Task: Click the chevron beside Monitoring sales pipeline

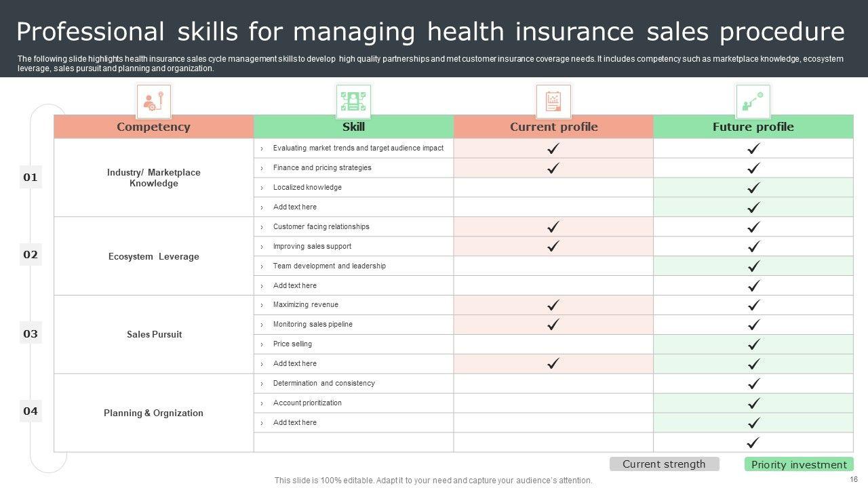Action: (262, 325)
